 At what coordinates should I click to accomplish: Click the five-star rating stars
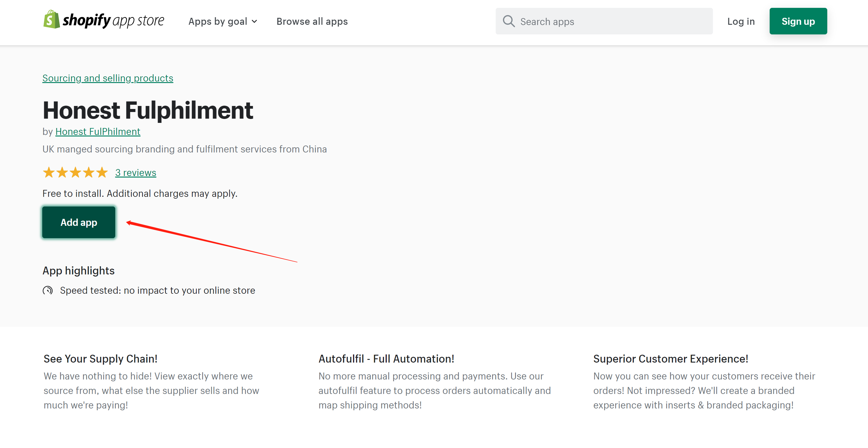[x=75, y=173]
